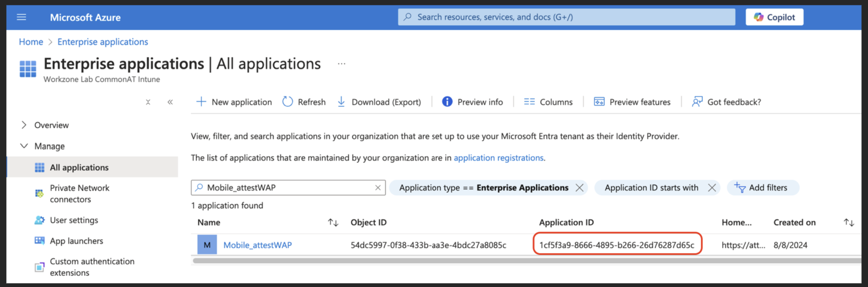This screenshot has height=287, width=868.
Task: Collapse the sidebar with double chevron
Action: coord(170,102)
